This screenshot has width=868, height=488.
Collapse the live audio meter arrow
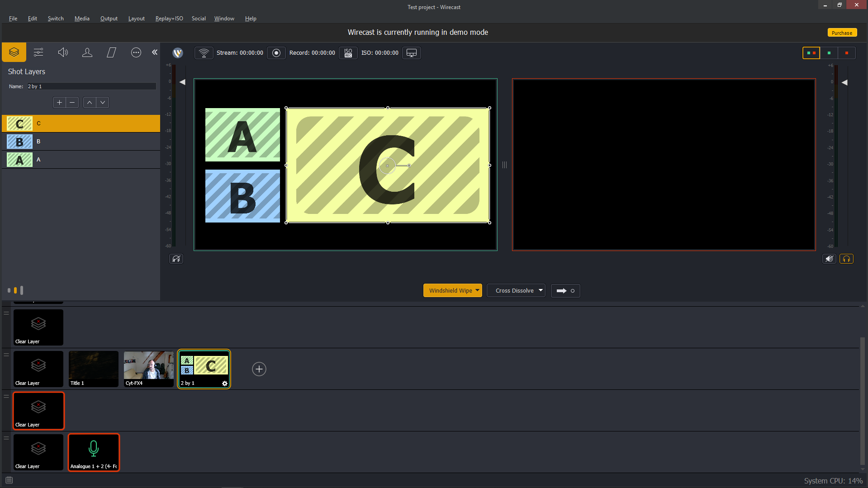coord(844,82)
